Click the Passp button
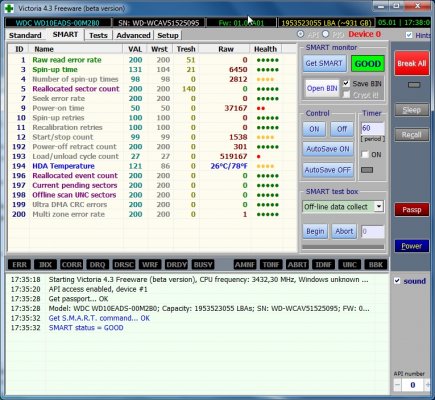Viewport: 435px width, 400px height. tap(412, 210)
